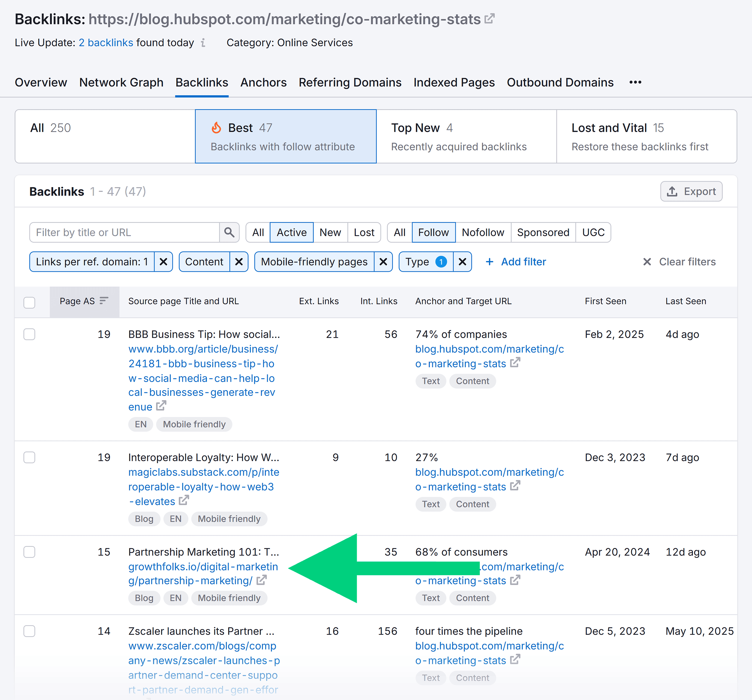Check the Partnership Marketing 101 row checkbox
Image resolution: width=752 pixels, height=700 pixels.
point(29,552)
